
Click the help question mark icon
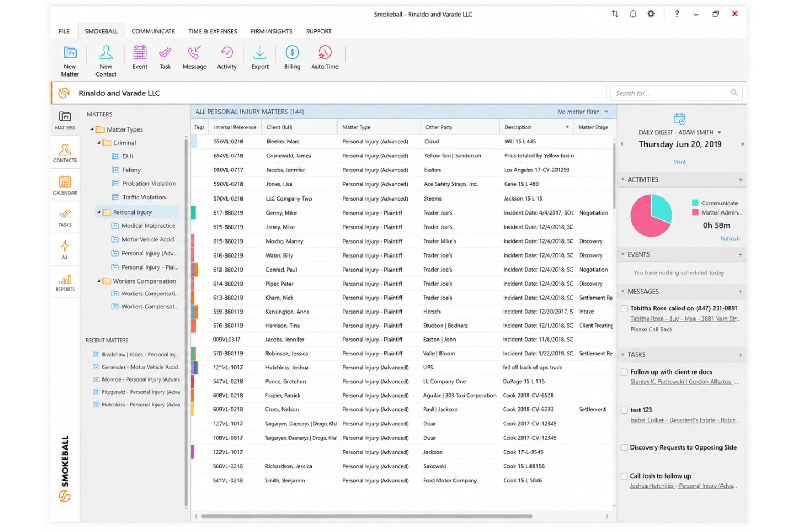click(677, 14)
